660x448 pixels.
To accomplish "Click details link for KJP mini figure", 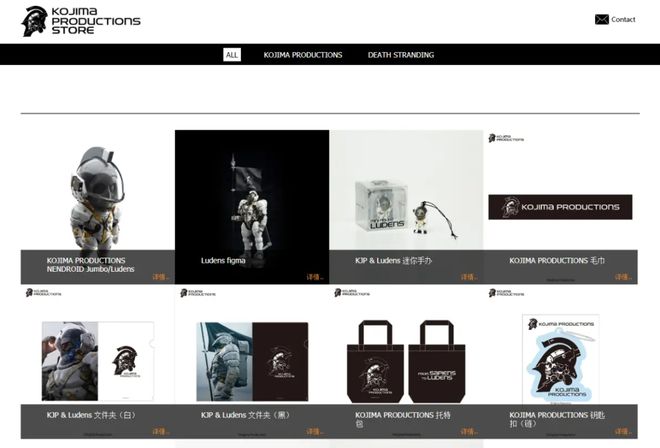I will (x=469, y=277).
